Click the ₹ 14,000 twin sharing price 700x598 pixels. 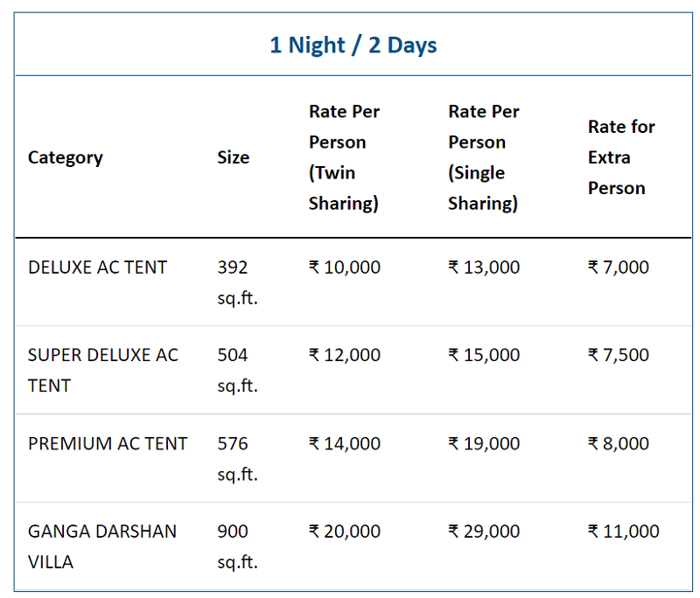345,443
